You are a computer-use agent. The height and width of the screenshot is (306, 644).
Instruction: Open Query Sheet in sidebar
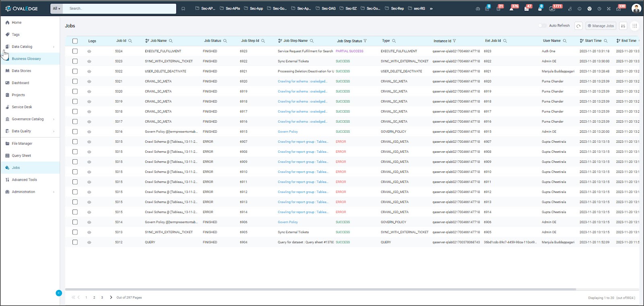click(x=21, y=156)
